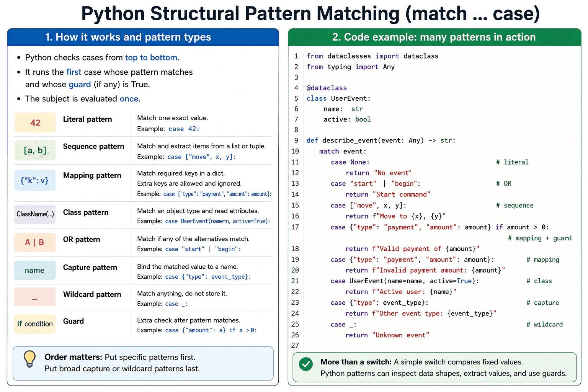Viewport: 588px width, 392px height.
Task: Click the bold "More than a switch:" text
Action: point(356,362)
